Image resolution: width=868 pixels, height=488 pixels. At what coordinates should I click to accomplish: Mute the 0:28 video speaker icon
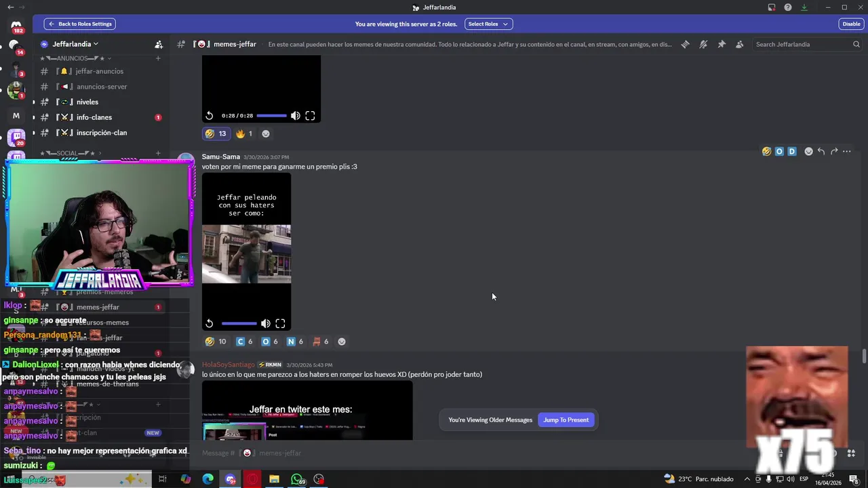[x=296, y=116]
